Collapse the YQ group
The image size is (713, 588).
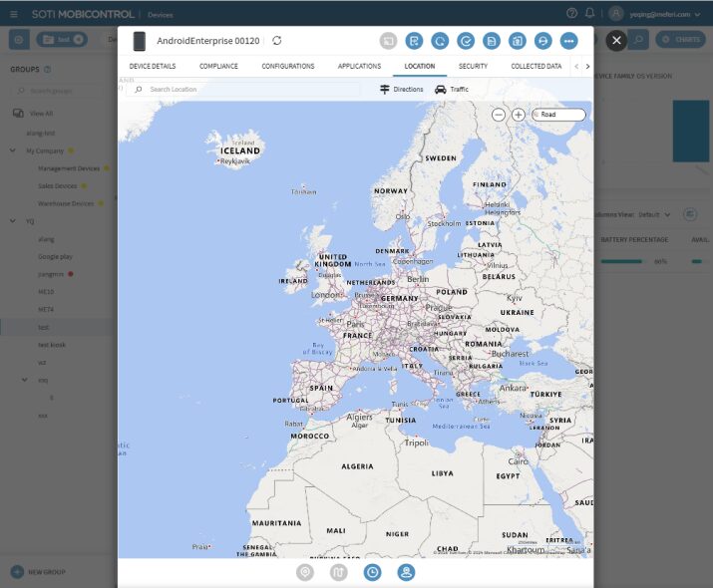[12, 221]
